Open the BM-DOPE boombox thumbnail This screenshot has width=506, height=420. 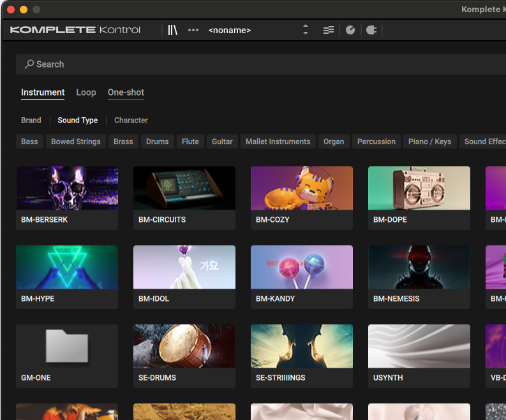coord(419,188)
